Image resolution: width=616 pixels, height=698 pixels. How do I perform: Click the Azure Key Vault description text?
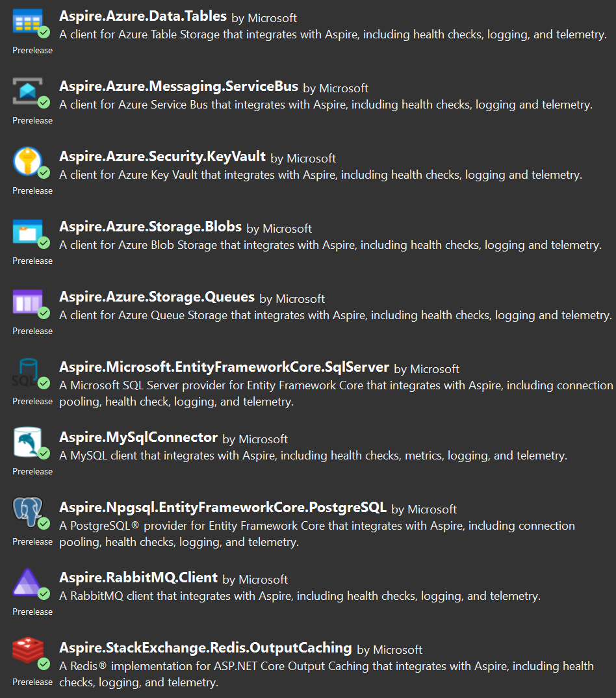pyautogui.click(x=320, y=175)
